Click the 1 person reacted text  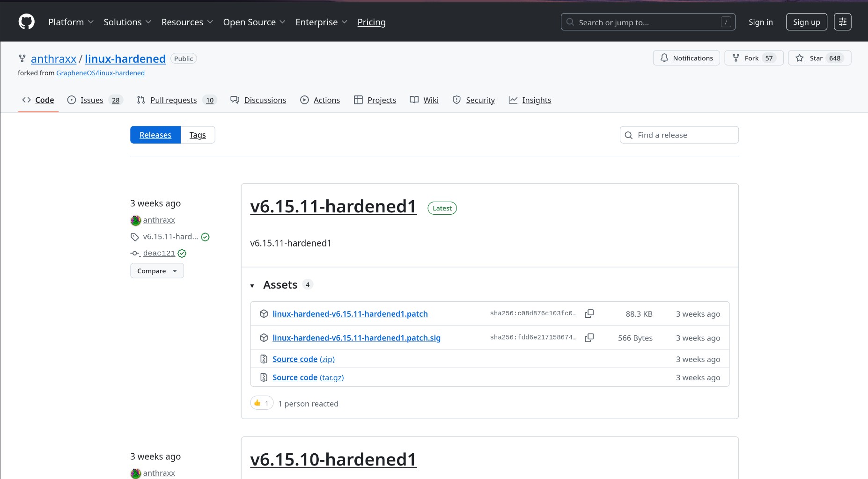308,404
